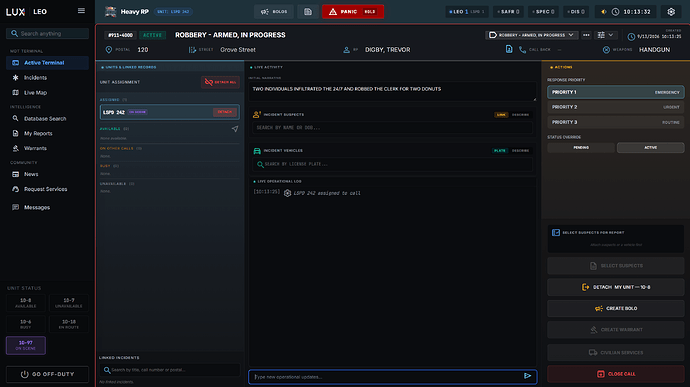This screenshot has height=387, width=690.
Task: Mute the sound speaker icon
Action: click(604, 12)
